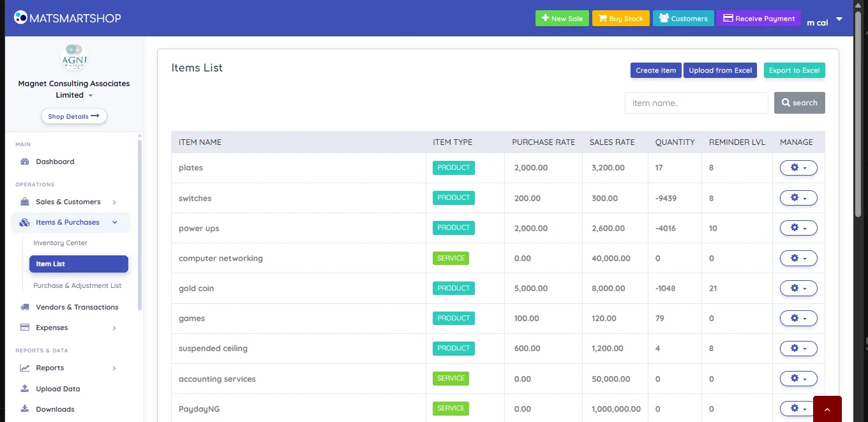Click the Shop Details button
This screenshot has width=868, height=422.
coord(74,116)
